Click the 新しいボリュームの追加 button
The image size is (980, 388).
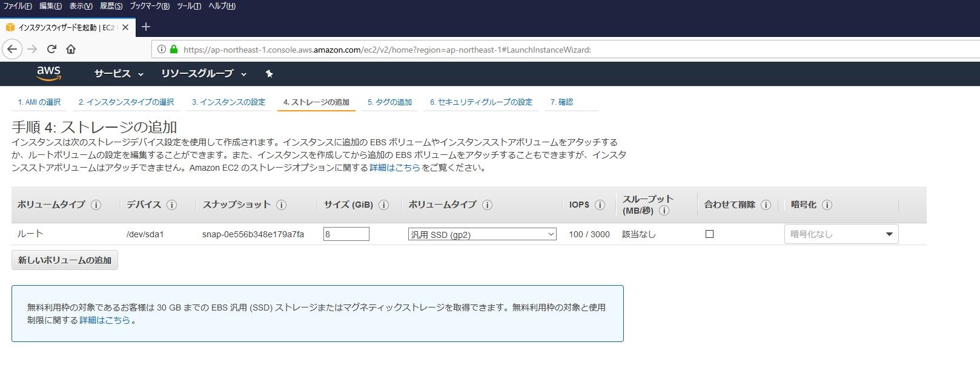click(65, 260)
